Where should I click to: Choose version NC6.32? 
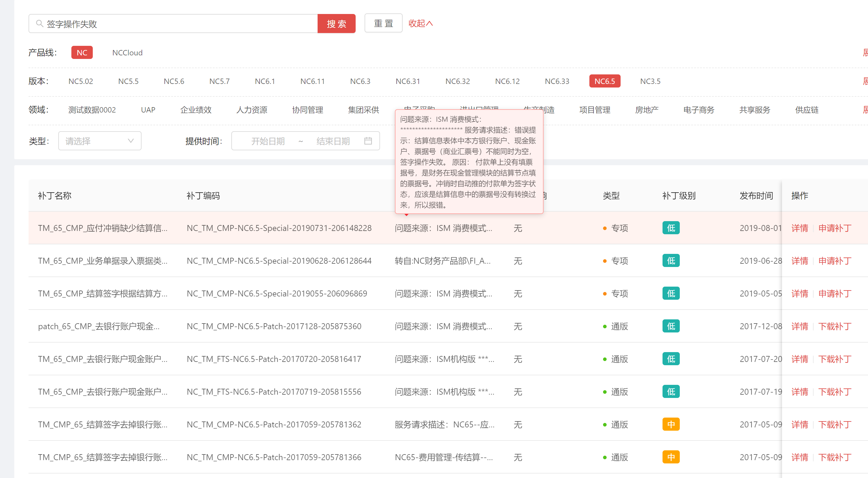458,81
